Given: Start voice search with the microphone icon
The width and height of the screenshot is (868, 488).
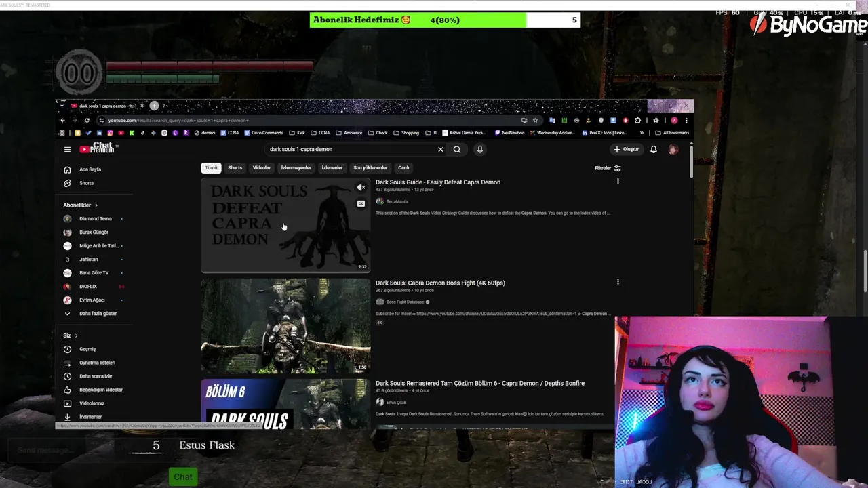Looking at the screenshot, I should click(x=479, y=149).
